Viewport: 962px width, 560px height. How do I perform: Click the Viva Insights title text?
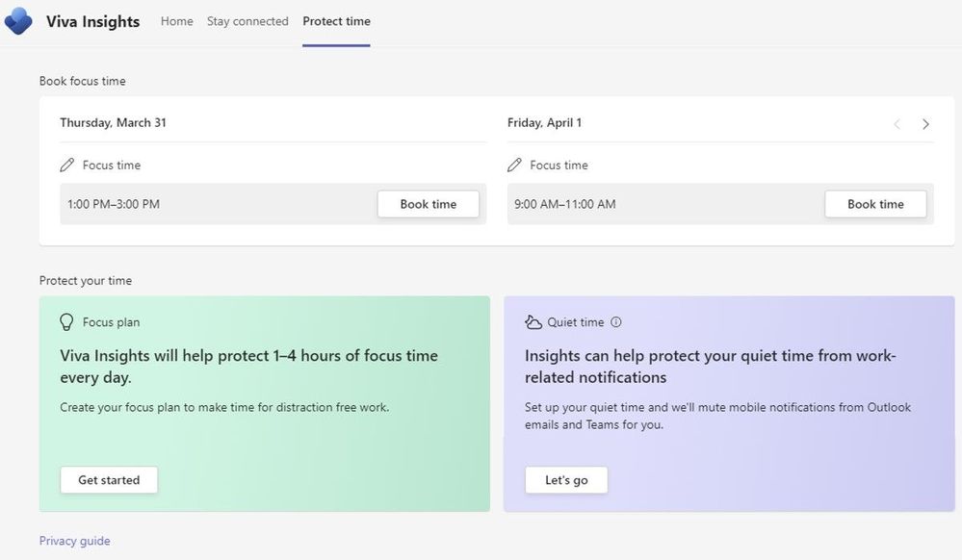[92, 21]
